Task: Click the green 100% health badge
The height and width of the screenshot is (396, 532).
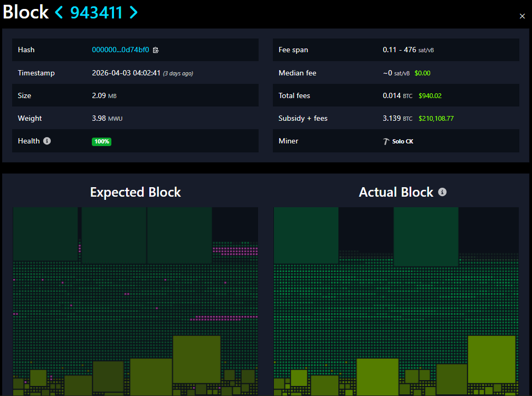Action: tap(101, 141)
